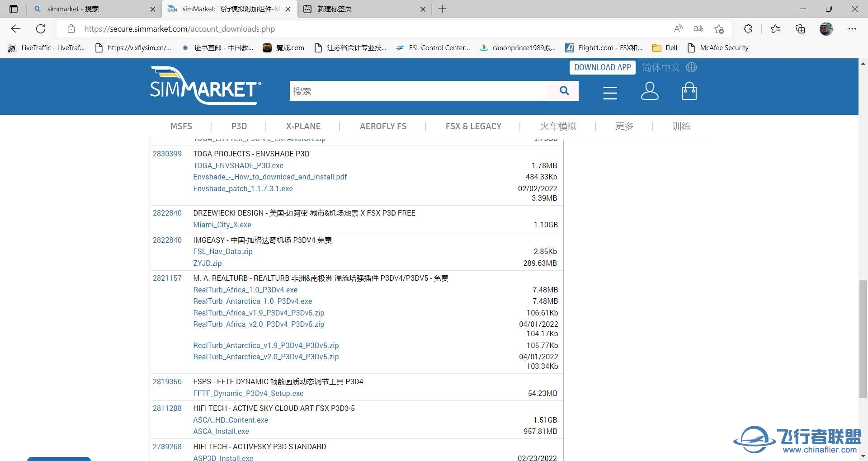The height and width of the screenshot is (461, 868).
Task: Download Miami_City_X.exe
Action: pos(222,225)
